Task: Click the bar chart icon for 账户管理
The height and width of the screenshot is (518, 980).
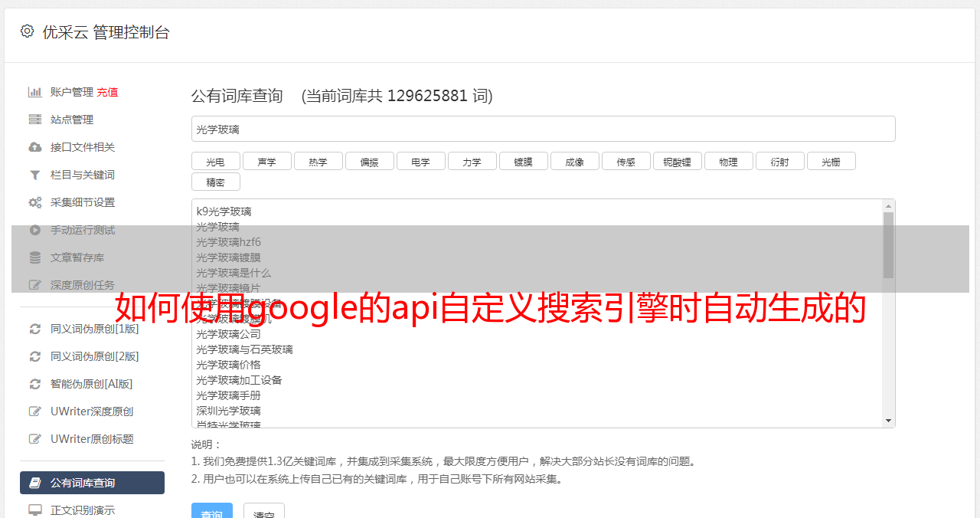Action: pyautogui.click(x=34, y=92)
